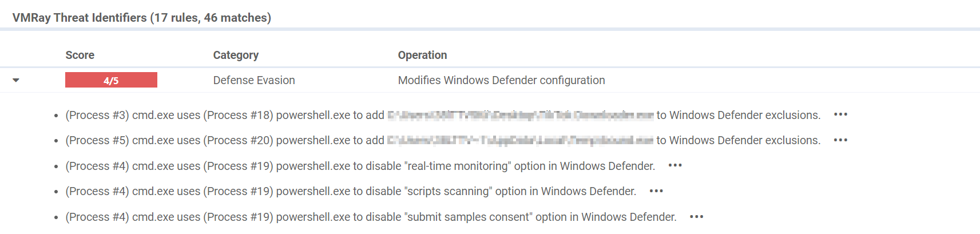The image size is (980, 234).
Task: Sort by the Category column header
Action: pos(236,55)
